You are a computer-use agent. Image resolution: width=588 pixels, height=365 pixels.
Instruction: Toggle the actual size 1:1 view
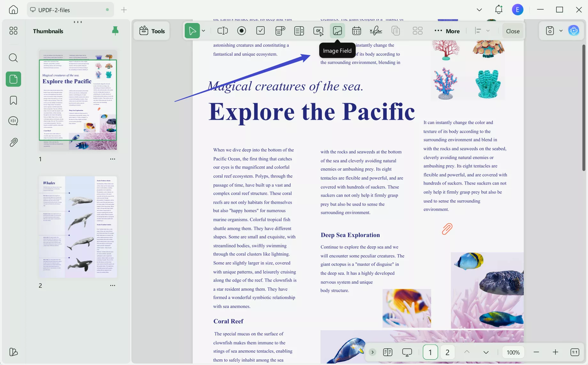click(575, 352)
